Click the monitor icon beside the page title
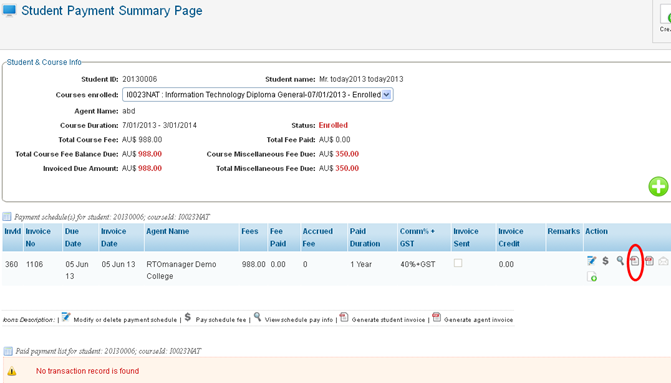 (9, 10)
